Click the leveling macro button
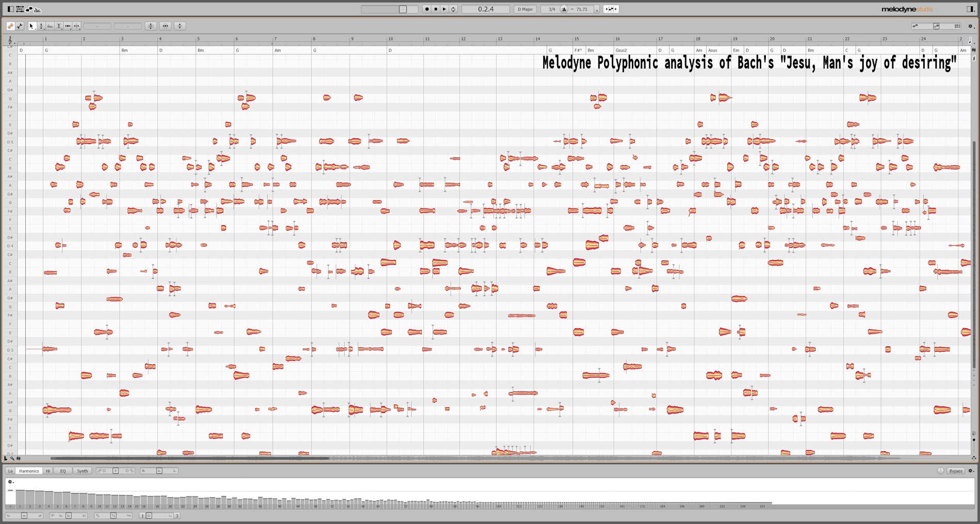 click(180, 26)
